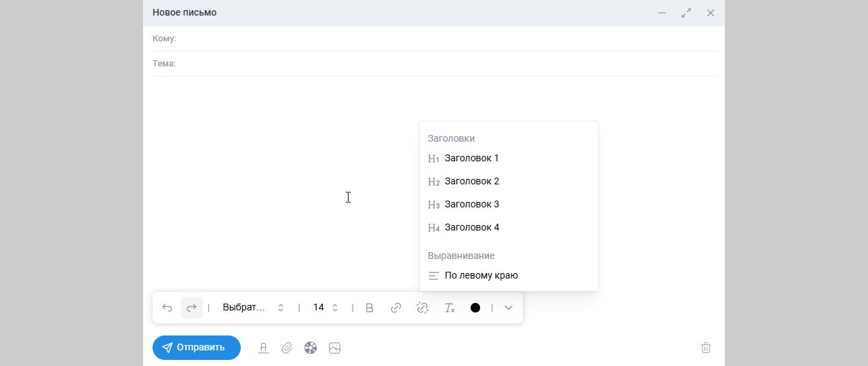The image size is (868, 366).
Task: Attach a file with the paperclip icon
Action: point(287,348)
